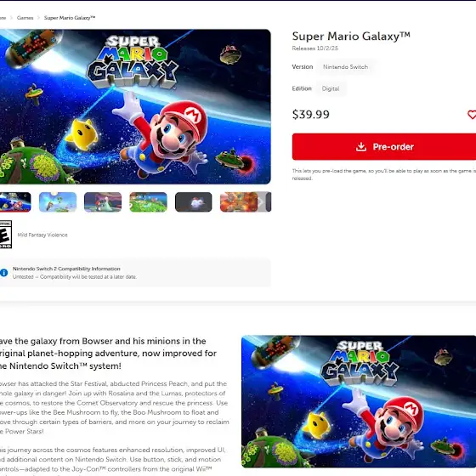Image resolution: width=476 pixels, height=476 pixels.
Task: Select fifth thumbnail with dark Luma scene
Action: pos(194,202)
